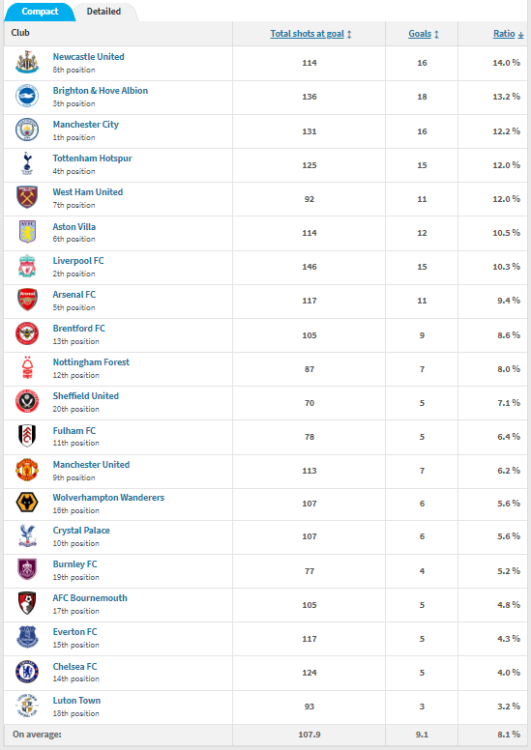Screen dimensions: 531x750
Task: Click the Liverpool FC club crest
Action: pyautogui.click(x=27, y=266)
